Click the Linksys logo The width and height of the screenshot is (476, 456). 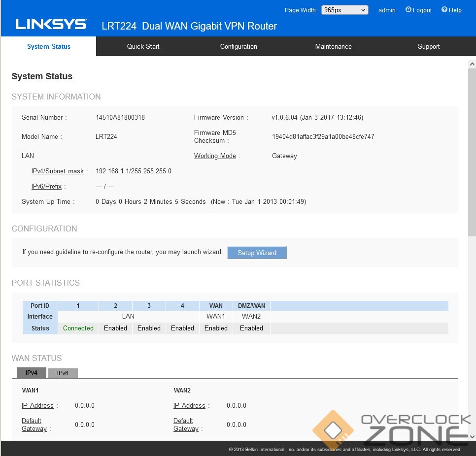pos(51,24)
